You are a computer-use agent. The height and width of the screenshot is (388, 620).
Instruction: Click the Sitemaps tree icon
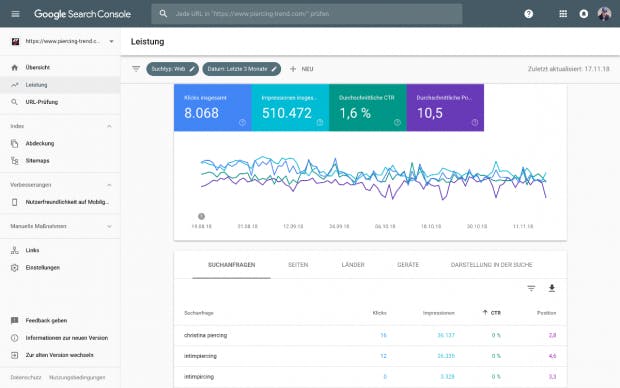click(15, 161)
